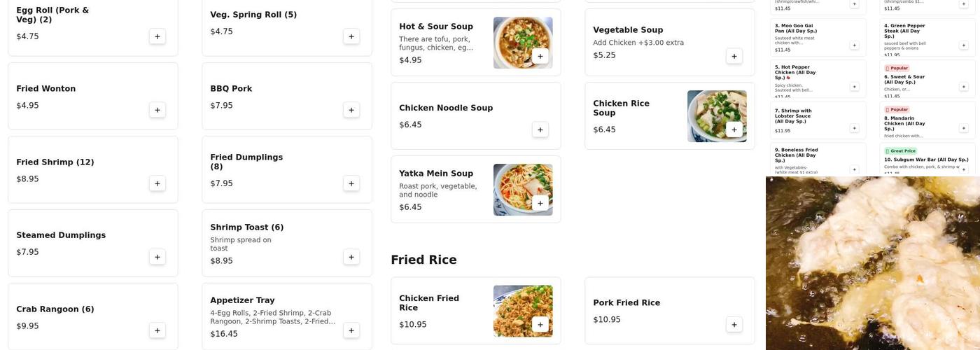Add Fried Dumplings (8) to cart
This screenshot has width=980, height=350.
(x=351, y=183)
